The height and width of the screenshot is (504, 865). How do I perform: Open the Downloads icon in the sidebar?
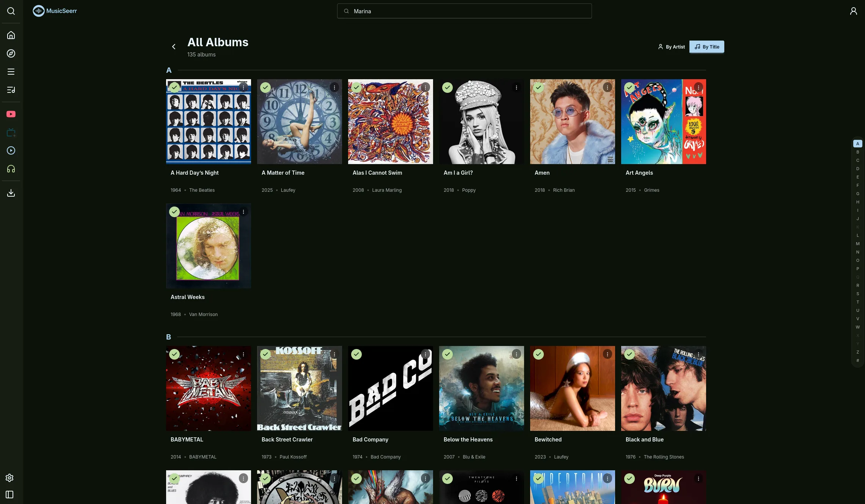tap(11, 193)
